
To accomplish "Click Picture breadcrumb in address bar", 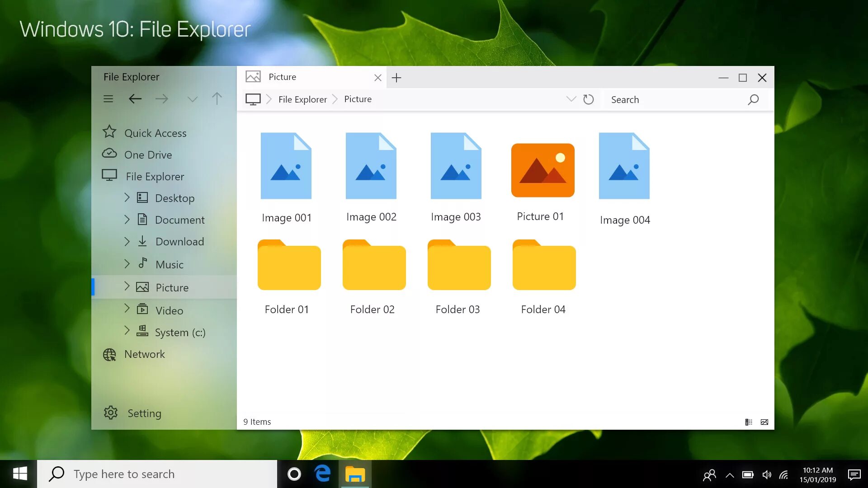I will pos(358,99).
